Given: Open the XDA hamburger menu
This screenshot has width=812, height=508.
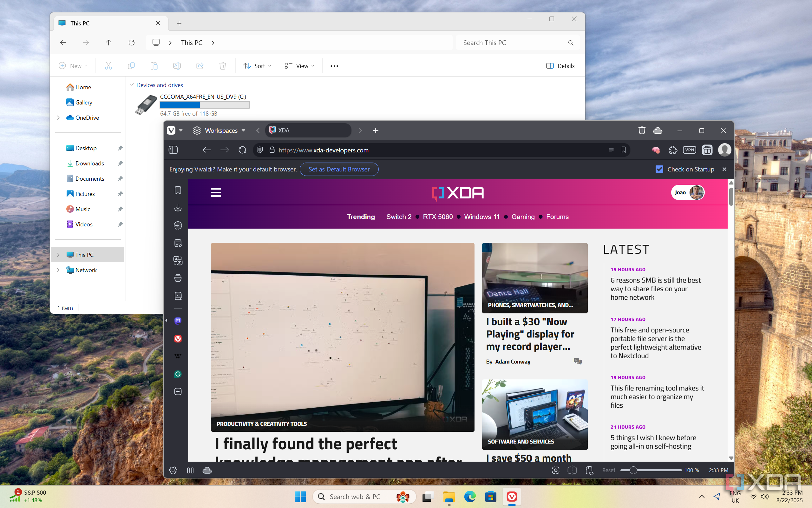Looking at the screenshot, I should pos(216,192).
